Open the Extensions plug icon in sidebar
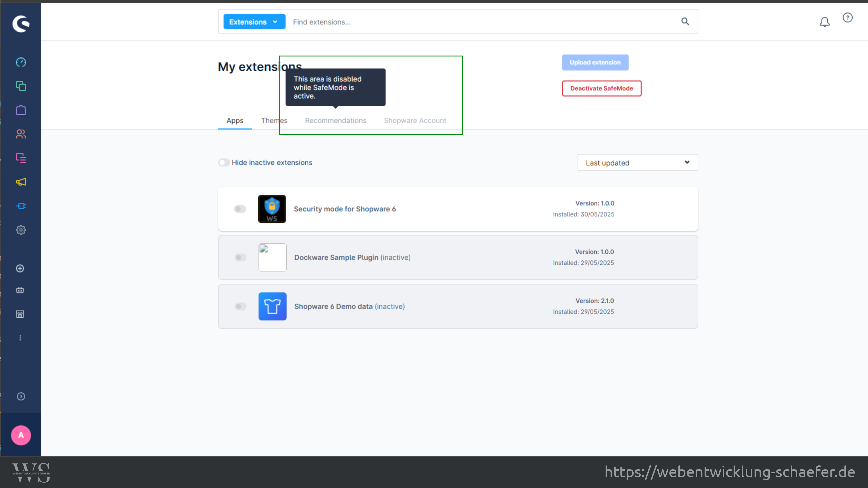The width and height of the screenshot is (868, 488). click(x=21, y=206)
